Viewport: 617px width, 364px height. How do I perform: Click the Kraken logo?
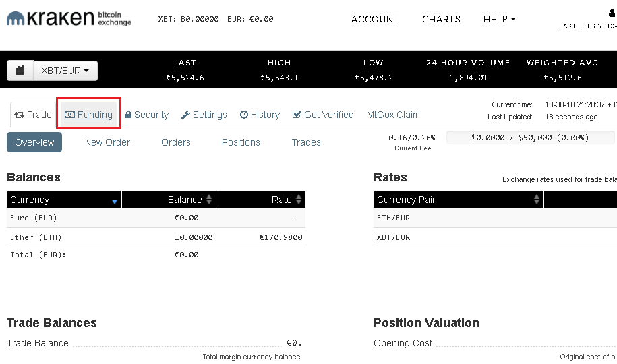[x=69, y=18]
